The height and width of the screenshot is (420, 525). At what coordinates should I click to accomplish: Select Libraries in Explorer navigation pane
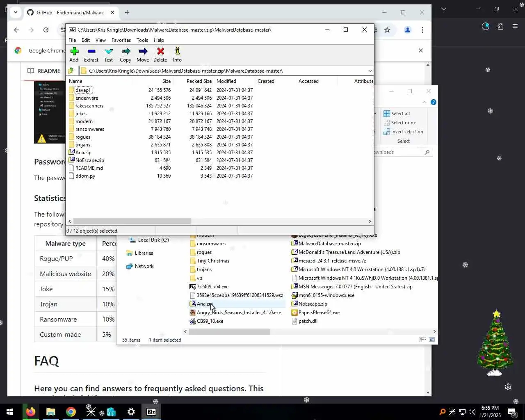(x=140, y=253)
